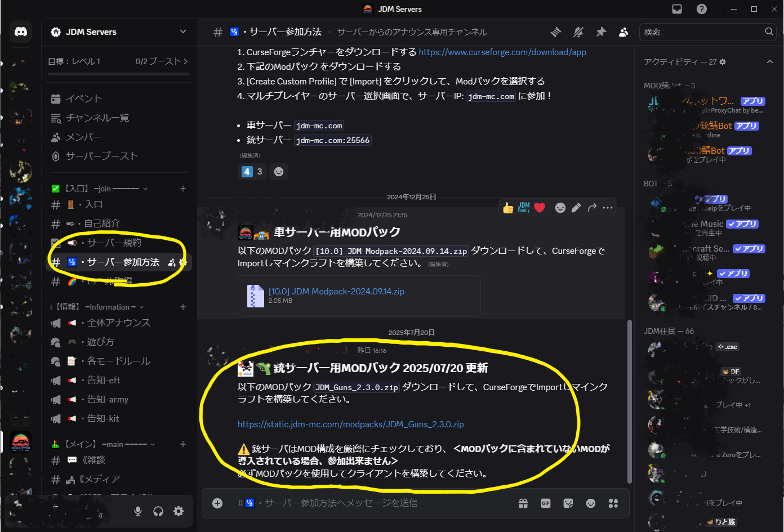The height and width of the screenshot is (532, 784).
Task: Open pinned messages in channel header
Action: coord(601,32)
